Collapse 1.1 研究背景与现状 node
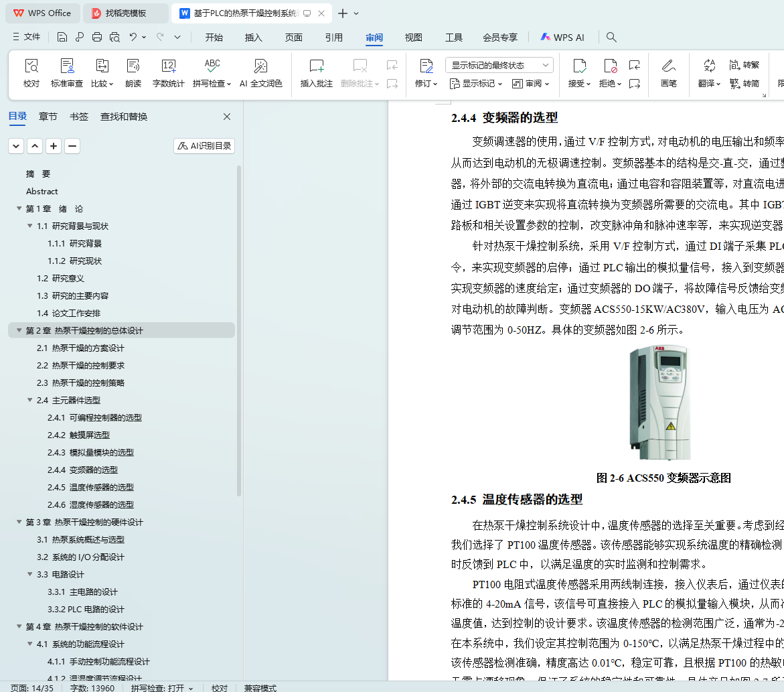Image resolution: width=784 pixels, height=692 pixels. point(30,226)
